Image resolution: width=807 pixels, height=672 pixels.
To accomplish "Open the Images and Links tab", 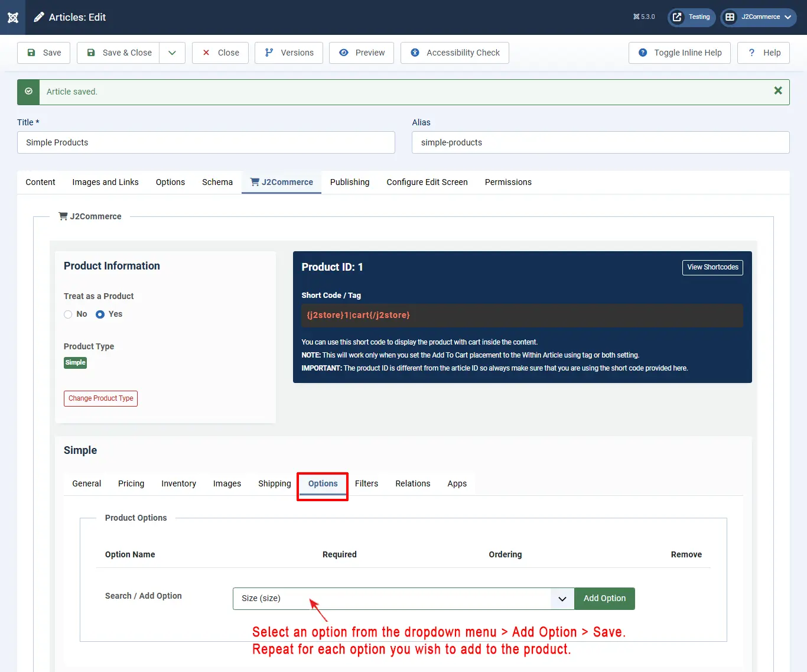I will click(x=105, y=182).
